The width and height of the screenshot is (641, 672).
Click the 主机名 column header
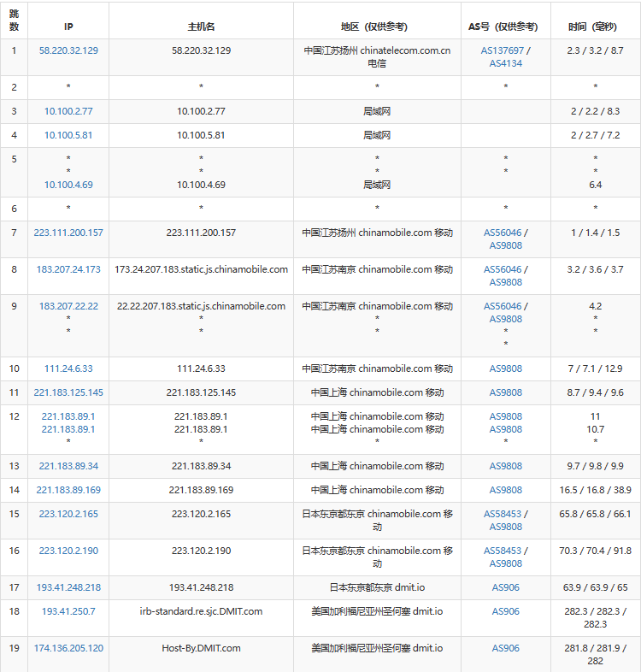pos(201,27)
